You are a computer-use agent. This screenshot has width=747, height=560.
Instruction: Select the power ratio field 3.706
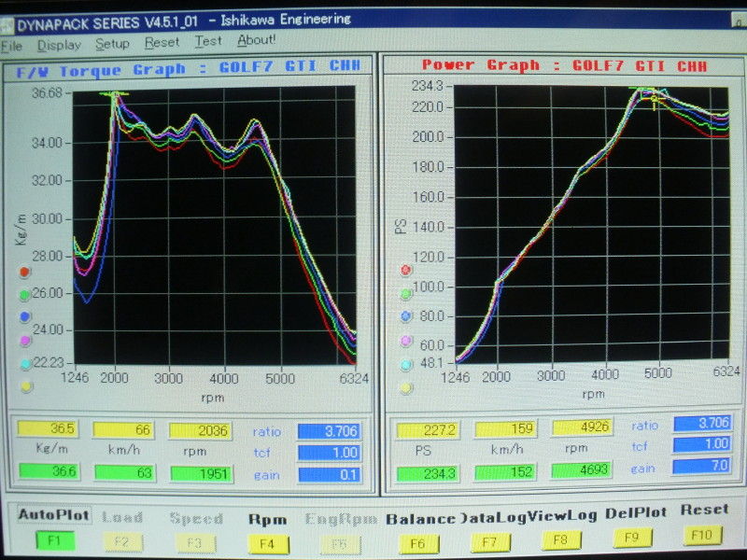click(x=702, y=423)
